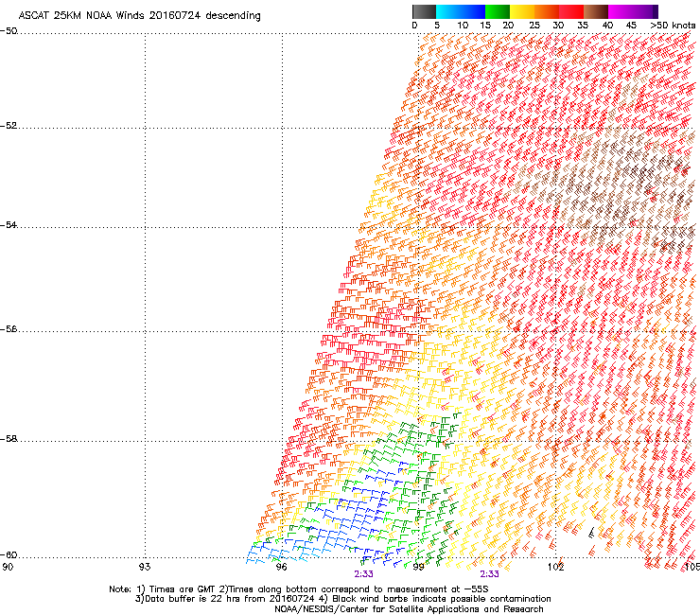Click the green 15–20 knots color bar segment

click(498, 11)
